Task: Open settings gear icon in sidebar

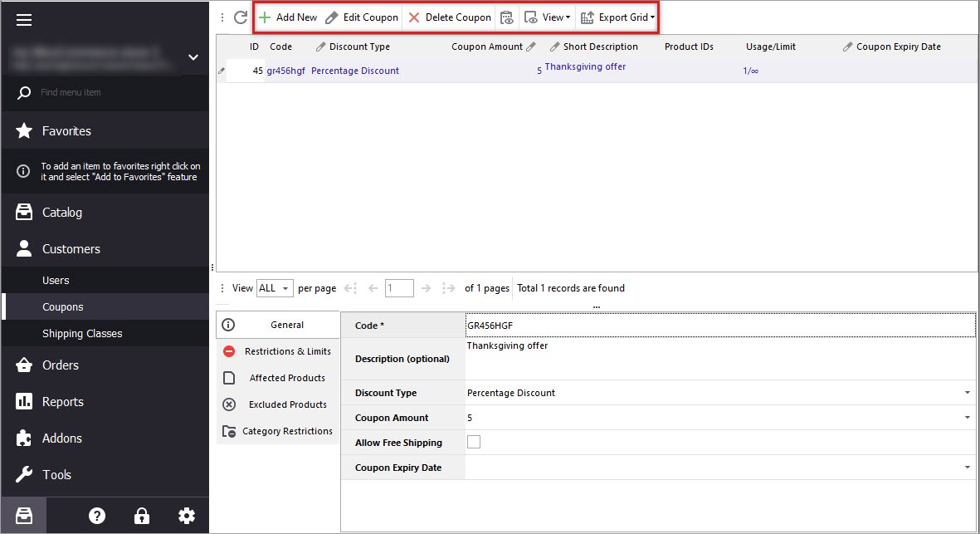Action: 187,516
